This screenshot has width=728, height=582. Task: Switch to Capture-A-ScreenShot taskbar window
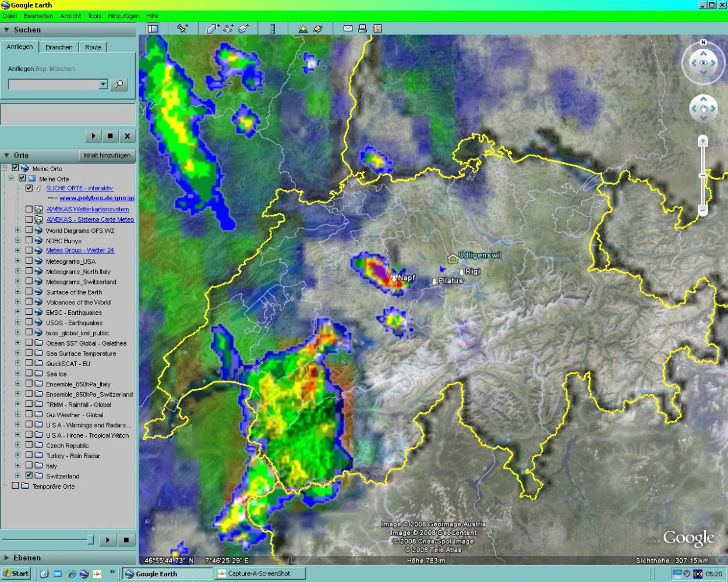[x=260, y=573]
